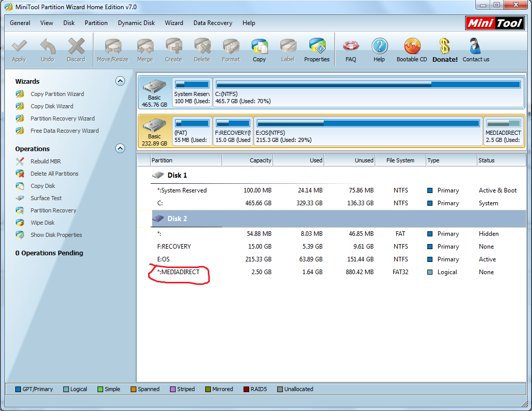Open the Disk menu
This screenshot has width=532, height=411.
tap(69, 23)
